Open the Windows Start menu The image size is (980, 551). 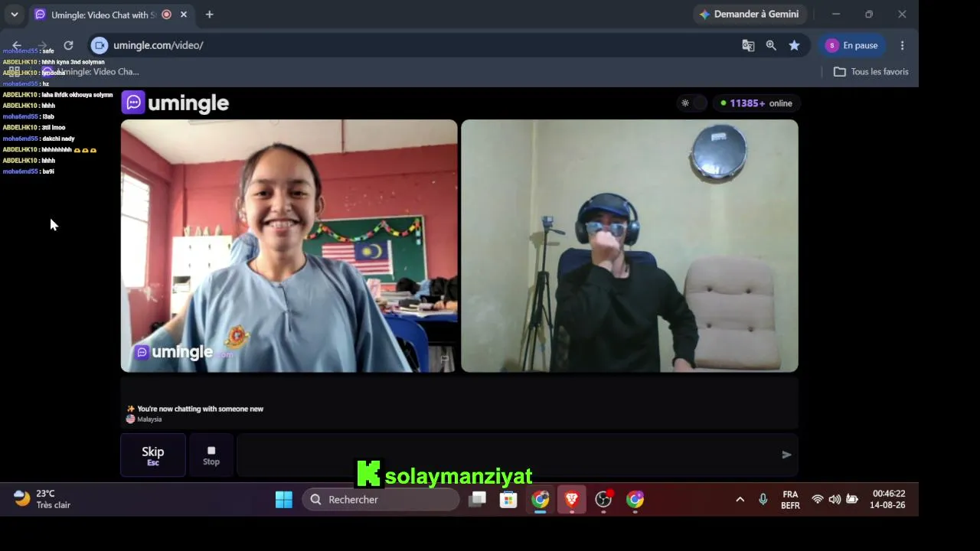(x=284, y=500)
